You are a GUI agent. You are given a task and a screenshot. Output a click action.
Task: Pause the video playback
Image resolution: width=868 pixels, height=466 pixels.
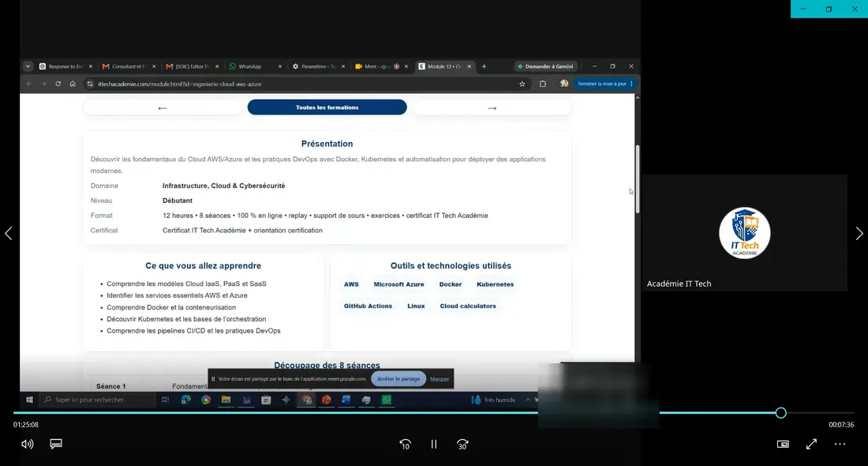pyautogui.click(x=434, y=445)
